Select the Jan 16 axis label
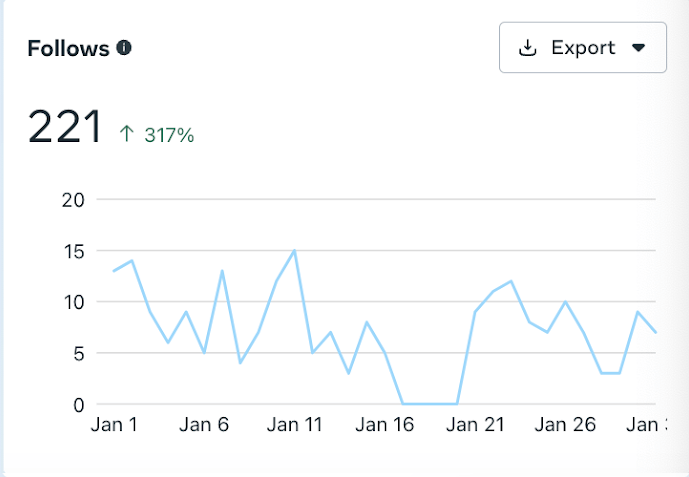Screen dimensions: 689x477 coord(385,425)
